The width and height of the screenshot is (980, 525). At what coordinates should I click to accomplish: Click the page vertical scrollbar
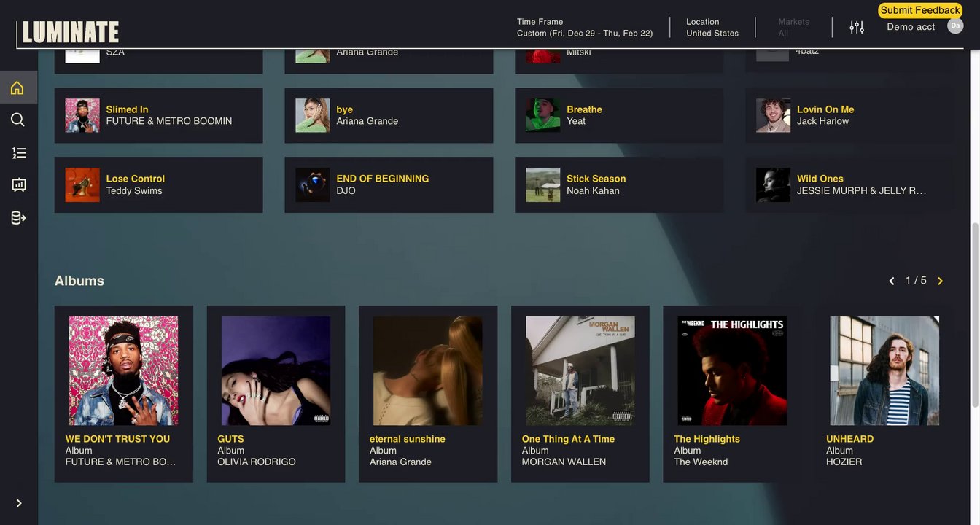[x=975, y=314]
